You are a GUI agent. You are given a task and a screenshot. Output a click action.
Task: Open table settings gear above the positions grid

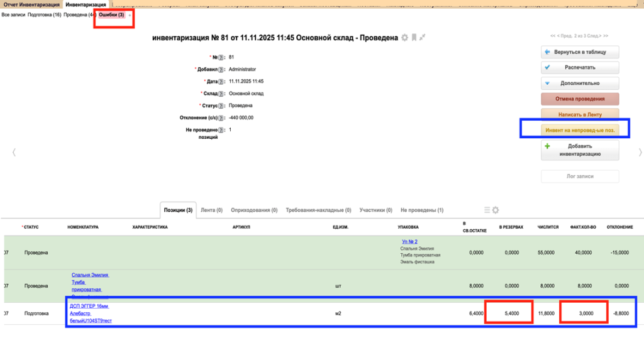click(495, 210)
